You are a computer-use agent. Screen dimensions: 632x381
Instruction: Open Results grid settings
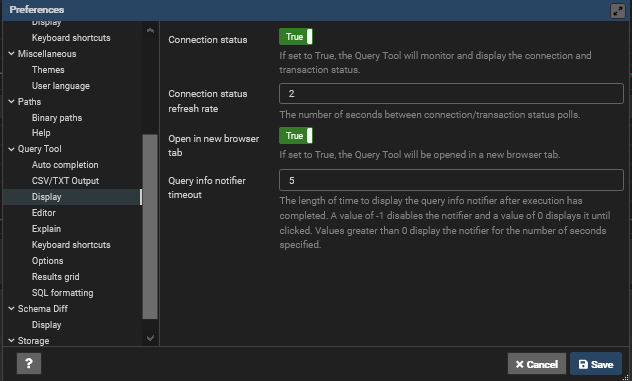[x=56, y=277]
